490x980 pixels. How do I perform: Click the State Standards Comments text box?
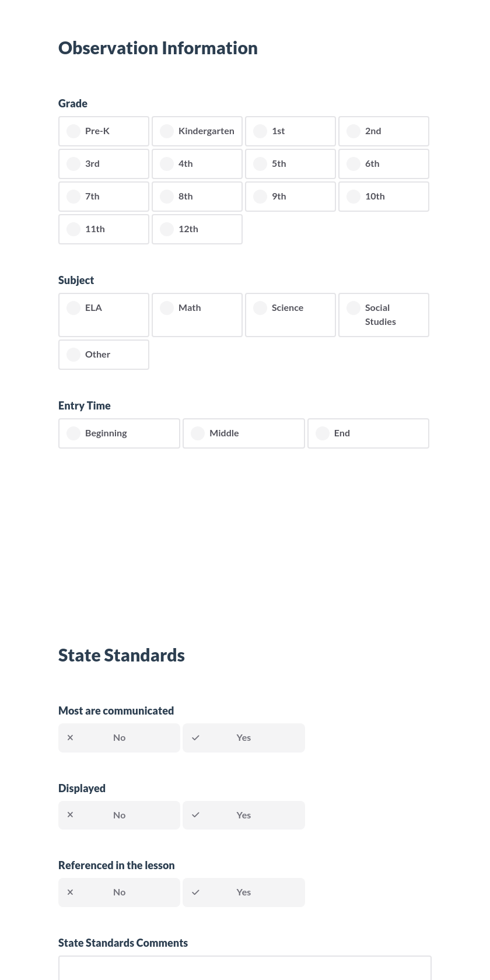[244, 971]
